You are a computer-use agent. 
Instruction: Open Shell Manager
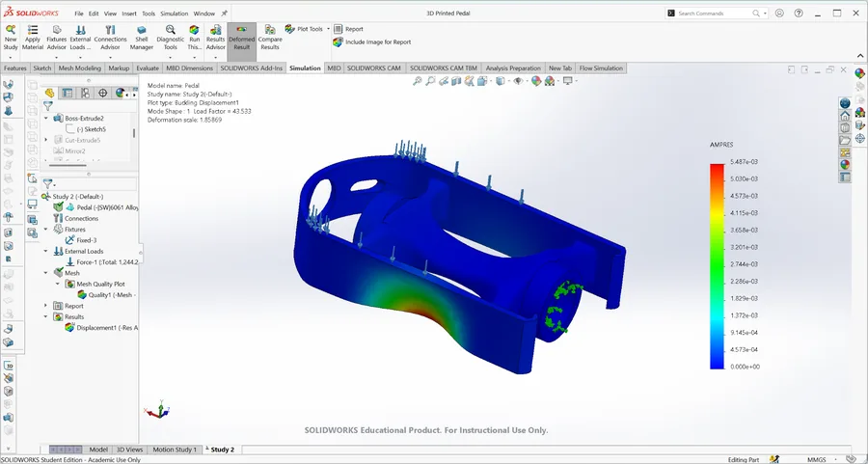pos(142,38)
